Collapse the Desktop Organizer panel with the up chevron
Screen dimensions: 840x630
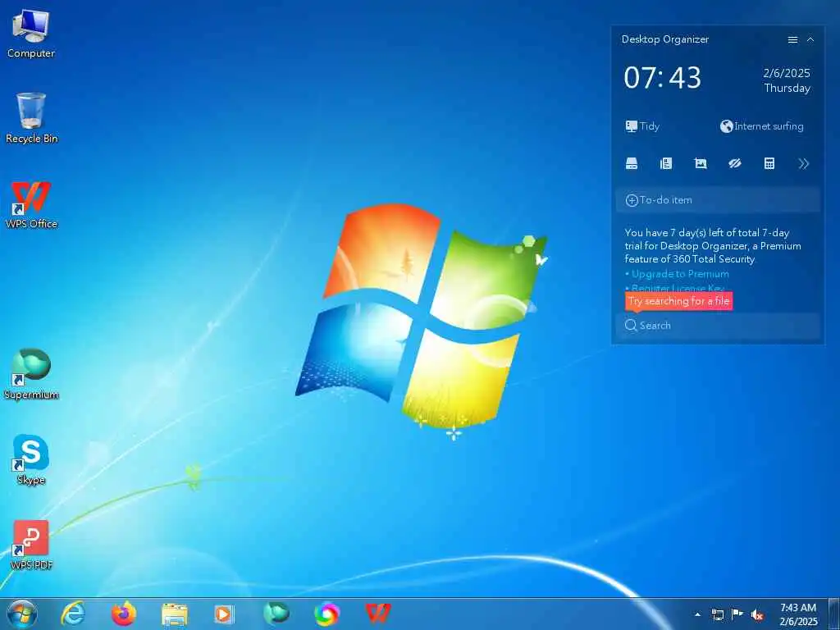pos(810,39)
